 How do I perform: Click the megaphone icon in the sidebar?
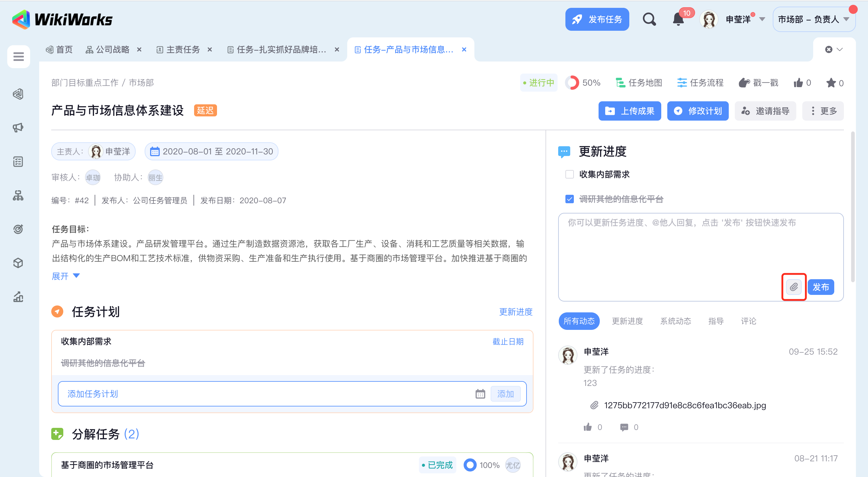(18, 128)
